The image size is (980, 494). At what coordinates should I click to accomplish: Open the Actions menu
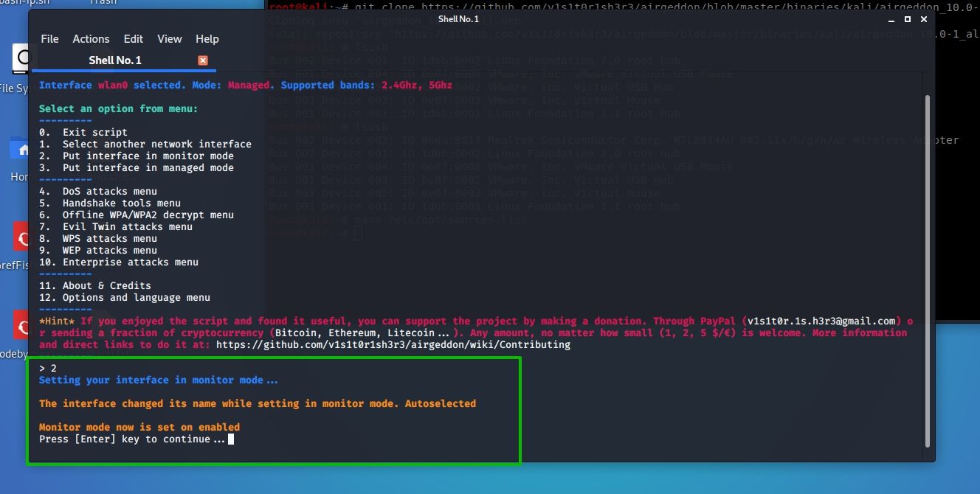[x=91, y=39]
